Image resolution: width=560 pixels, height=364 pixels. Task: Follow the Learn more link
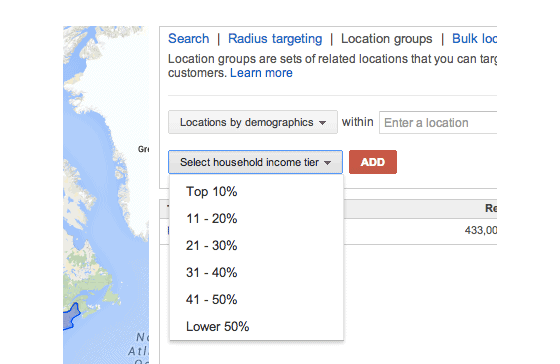coord(261,73)
